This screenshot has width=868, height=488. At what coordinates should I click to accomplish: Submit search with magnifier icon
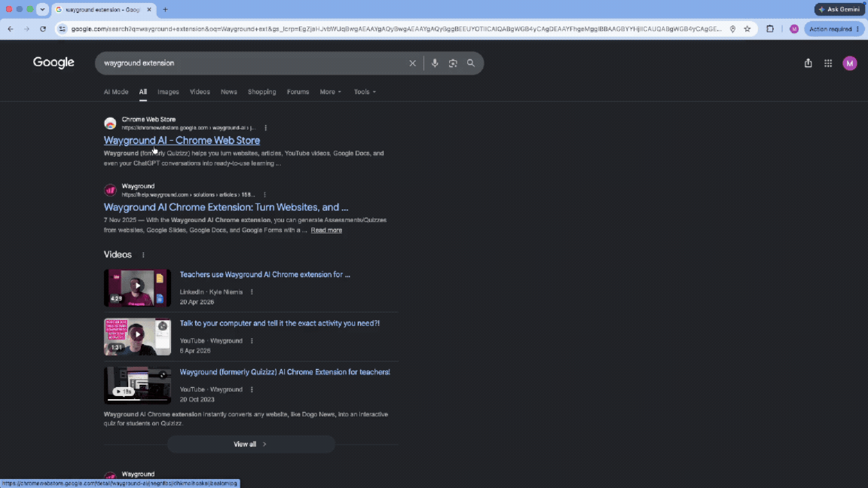(470, 63)
